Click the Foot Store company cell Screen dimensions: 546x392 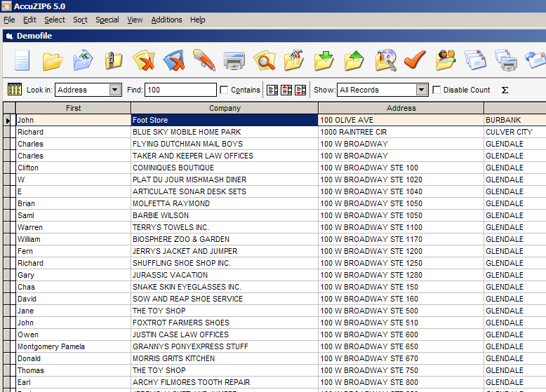tap(225, 120)
